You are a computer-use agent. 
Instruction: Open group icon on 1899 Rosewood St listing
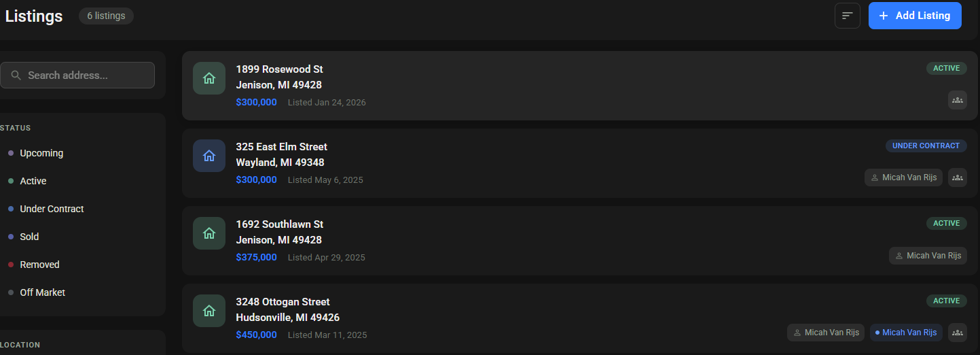957,100
